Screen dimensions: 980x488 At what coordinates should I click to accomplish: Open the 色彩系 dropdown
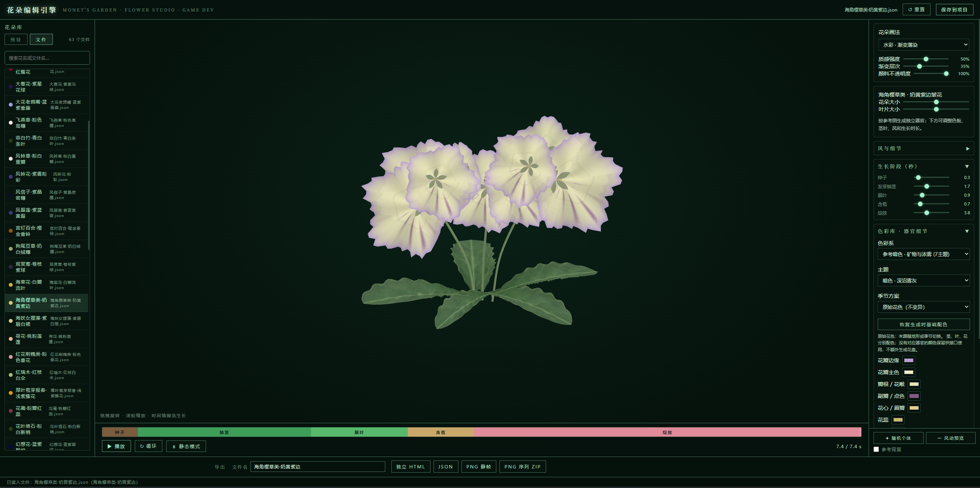[923, 254]
